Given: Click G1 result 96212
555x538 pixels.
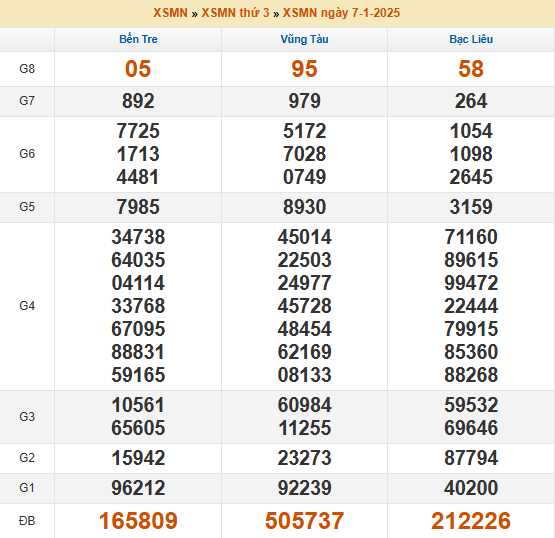Looking at the screenshot, I should 138,488.
